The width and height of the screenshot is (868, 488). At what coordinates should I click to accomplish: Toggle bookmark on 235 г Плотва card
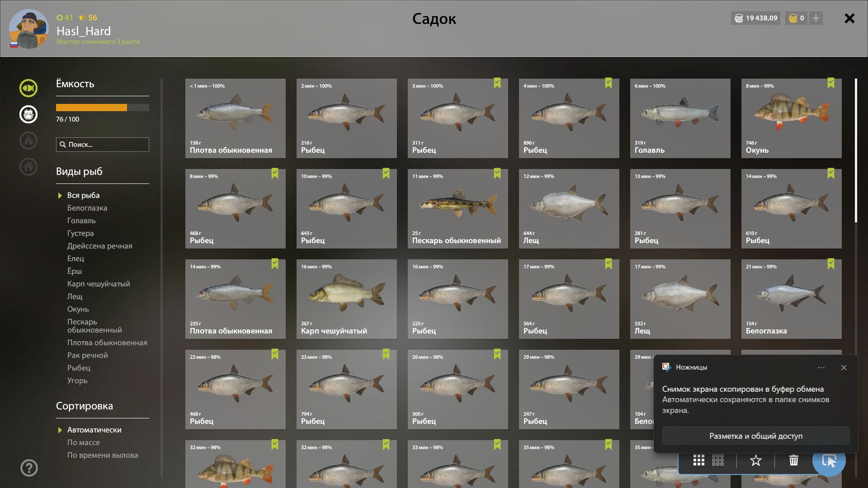[x=275, y=264]
